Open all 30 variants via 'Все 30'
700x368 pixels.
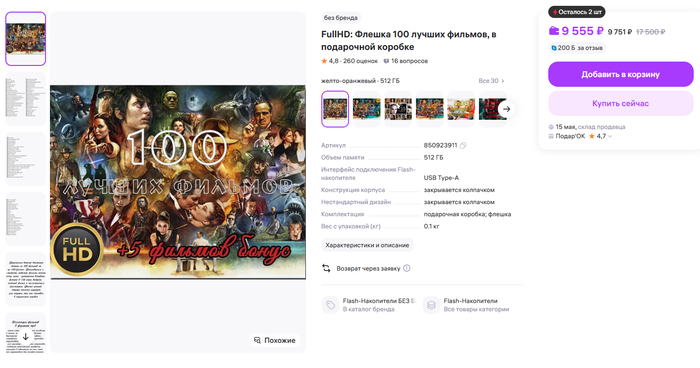pyautogui.click(x=491, y=81)
